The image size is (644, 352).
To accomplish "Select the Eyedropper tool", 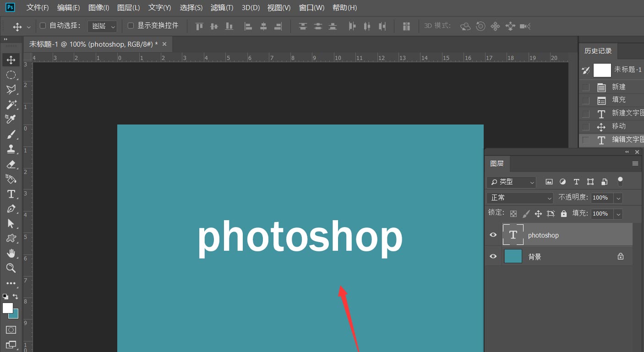I will [11, 119].
